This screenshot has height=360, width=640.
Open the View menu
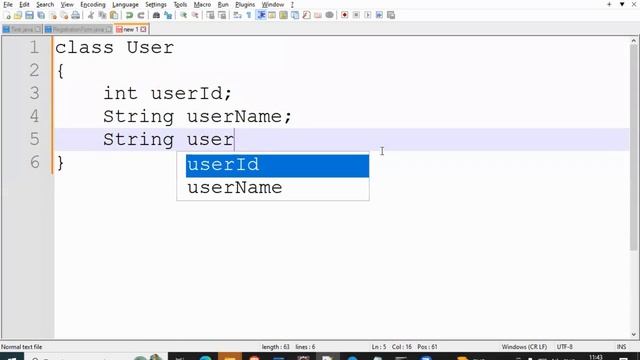[x=67, y=4]
